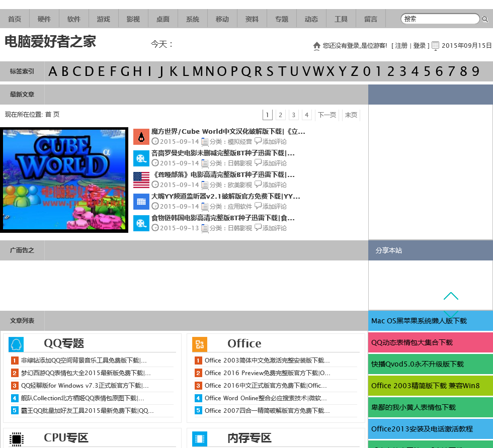Click the QQ专题 penguin icon
Viewport: 493px width, 448px height.
click(x=16, y=344)
